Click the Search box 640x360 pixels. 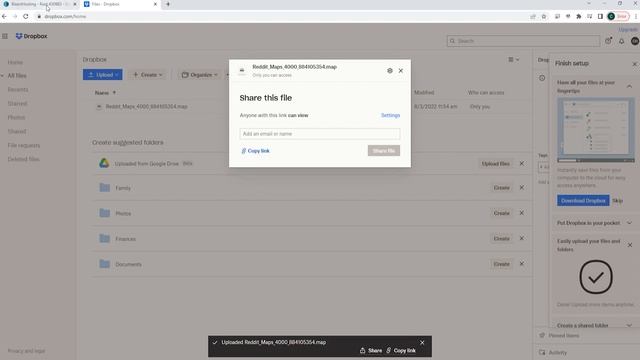click(523, 41)
